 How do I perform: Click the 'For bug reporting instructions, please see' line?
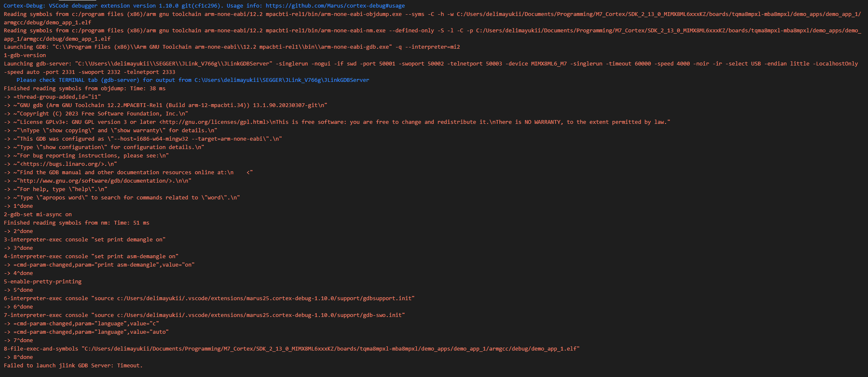86,156
